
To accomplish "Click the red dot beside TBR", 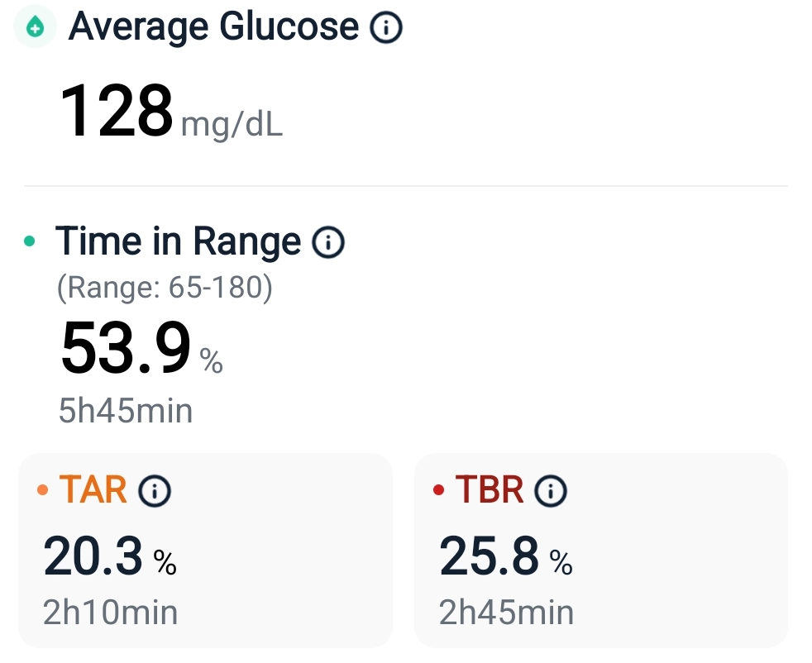I will point(438,491).
